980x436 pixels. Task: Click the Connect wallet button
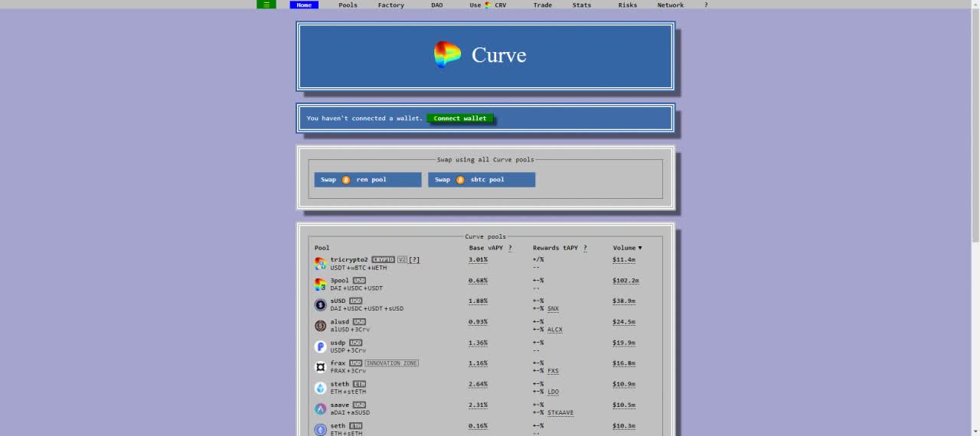(x=460, y=119)
